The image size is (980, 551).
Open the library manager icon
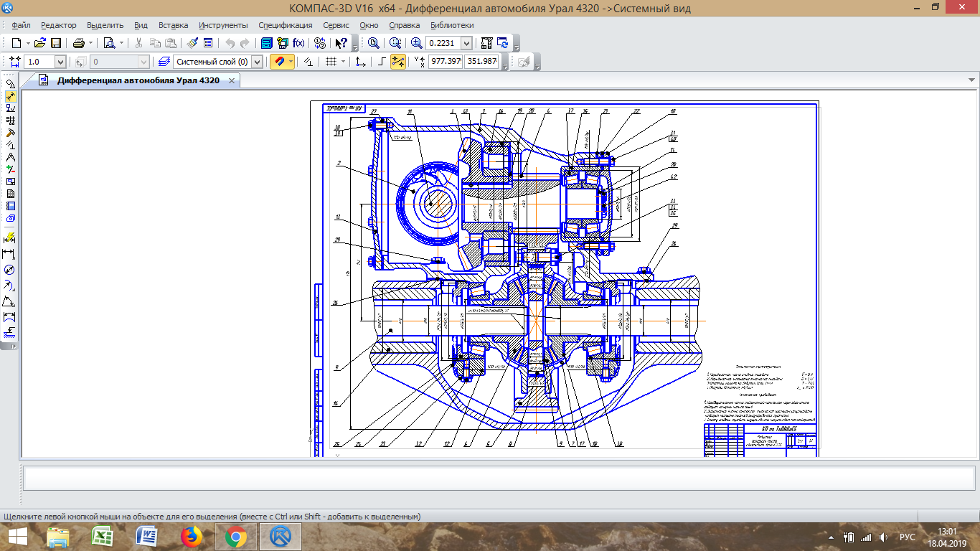point(267,43)
